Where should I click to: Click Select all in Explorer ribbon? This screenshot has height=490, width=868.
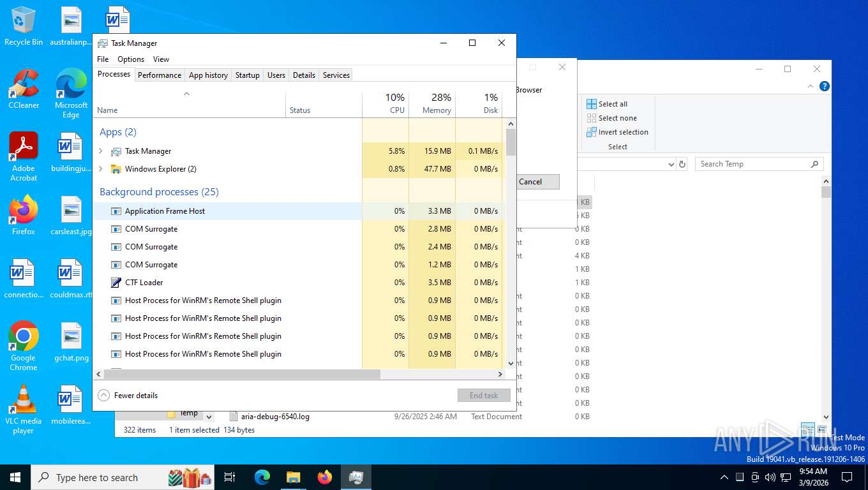607,104
